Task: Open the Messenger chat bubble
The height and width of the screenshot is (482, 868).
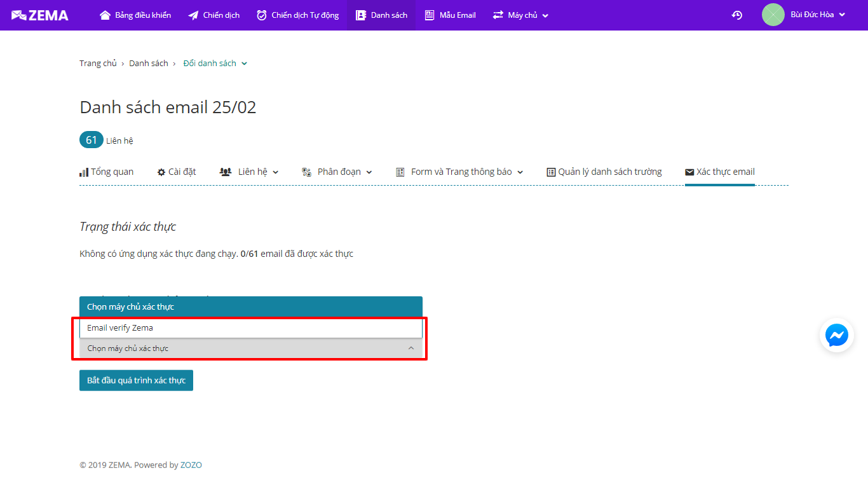Action: 837,335
